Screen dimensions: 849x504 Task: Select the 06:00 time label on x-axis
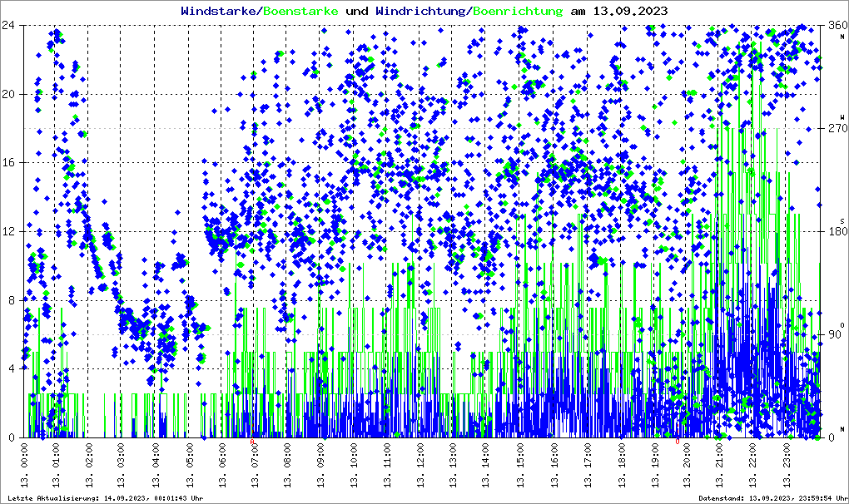[x=223, y=462]
